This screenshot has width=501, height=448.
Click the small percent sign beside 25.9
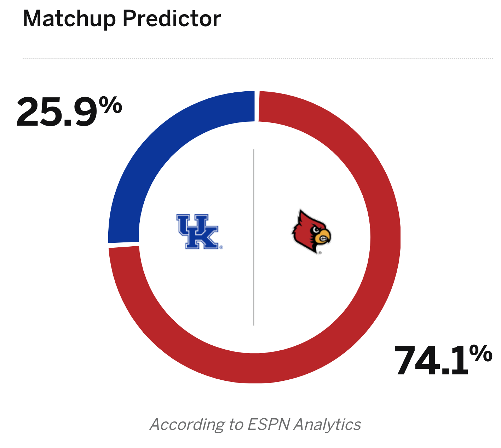tap(110, 105)
